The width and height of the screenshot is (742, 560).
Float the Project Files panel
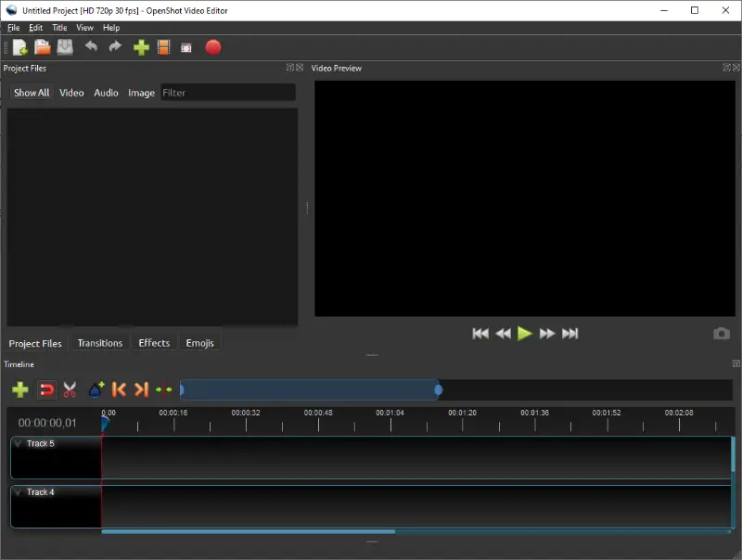(290, 68)
